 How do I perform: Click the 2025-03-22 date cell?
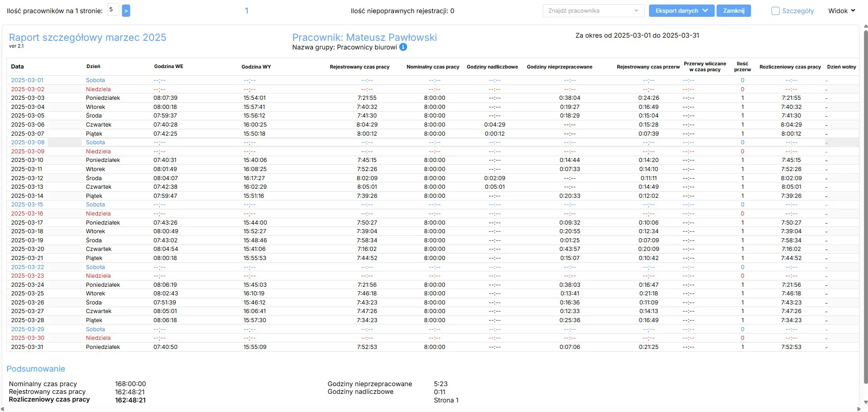click(x=28, y=267)
